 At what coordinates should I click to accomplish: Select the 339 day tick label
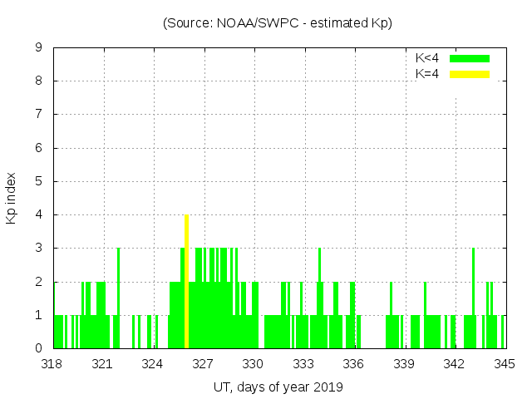tap(404, 363)
